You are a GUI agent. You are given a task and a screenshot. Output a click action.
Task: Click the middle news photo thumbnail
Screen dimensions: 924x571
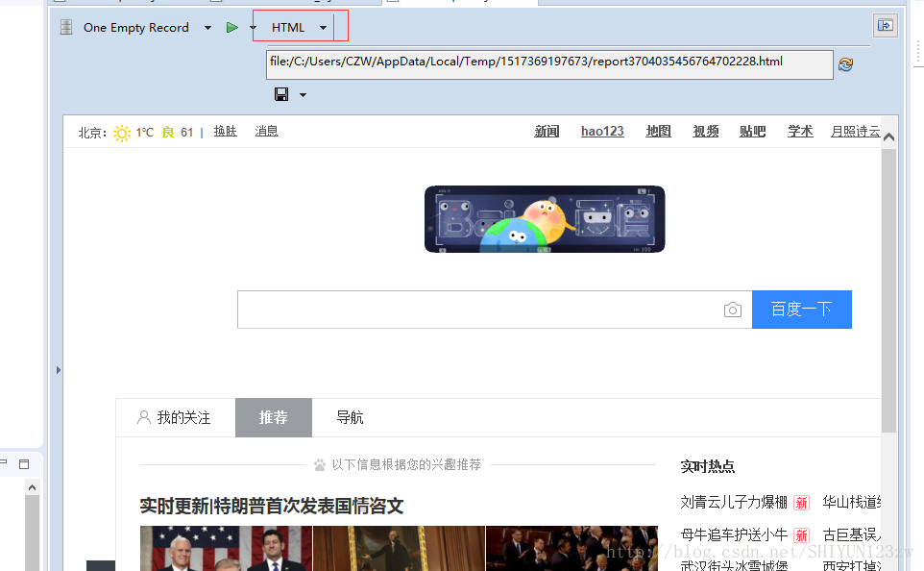399,549
